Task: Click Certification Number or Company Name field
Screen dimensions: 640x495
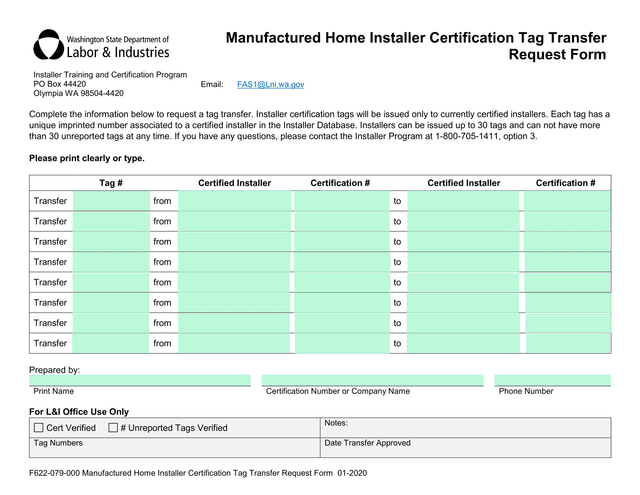Action: (x=372, y=380)
